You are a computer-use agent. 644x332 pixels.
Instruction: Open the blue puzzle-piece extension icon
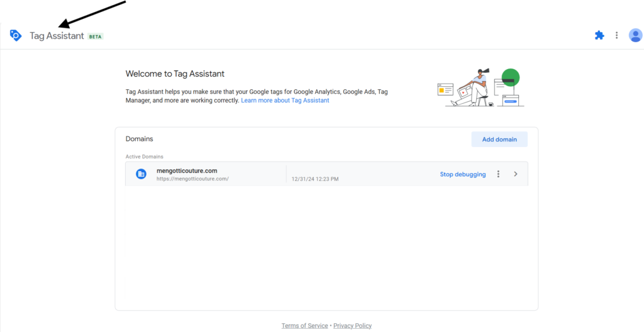(599, 35)
